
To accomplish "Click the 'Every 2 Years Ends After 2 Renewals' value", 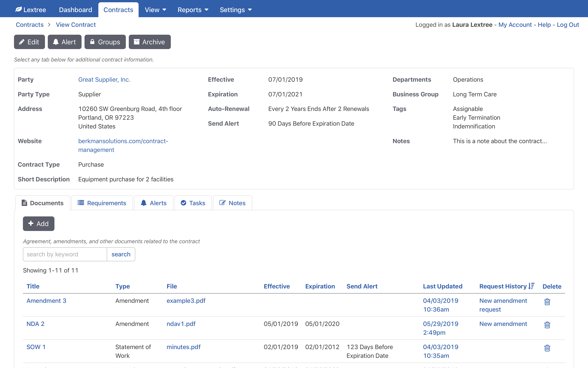I will 318,108.
